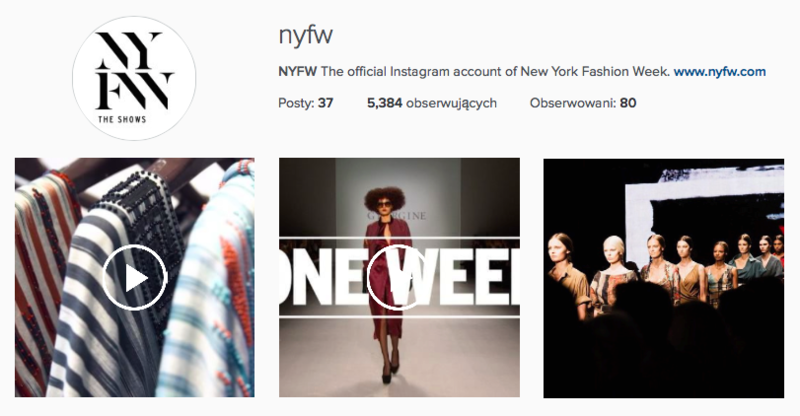Viewport: 800px width, 416px height.
Task: Open the www.nyfw.com website link
Action: pyautogui.click(x=719, y=71)
